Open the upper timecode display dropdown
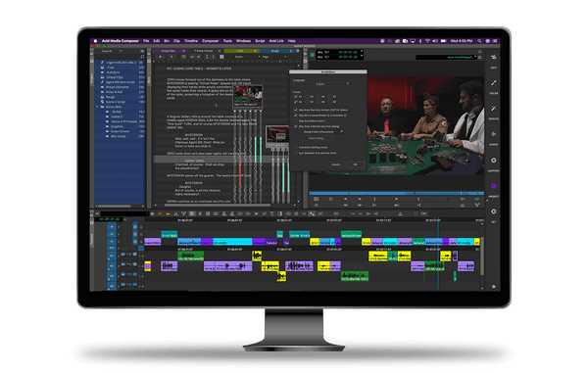588x373 pixels. 362,51
